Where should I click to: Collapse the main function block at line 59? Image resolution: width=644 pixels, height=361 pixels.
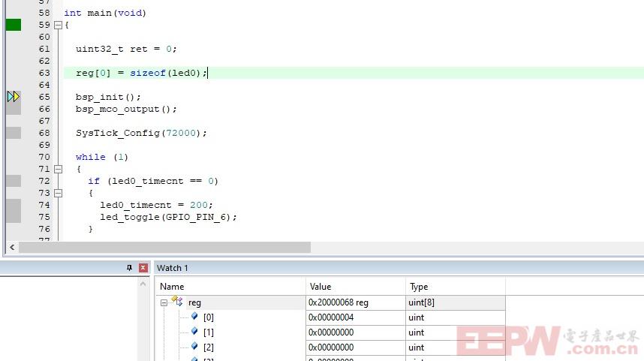tap(58, 25)
